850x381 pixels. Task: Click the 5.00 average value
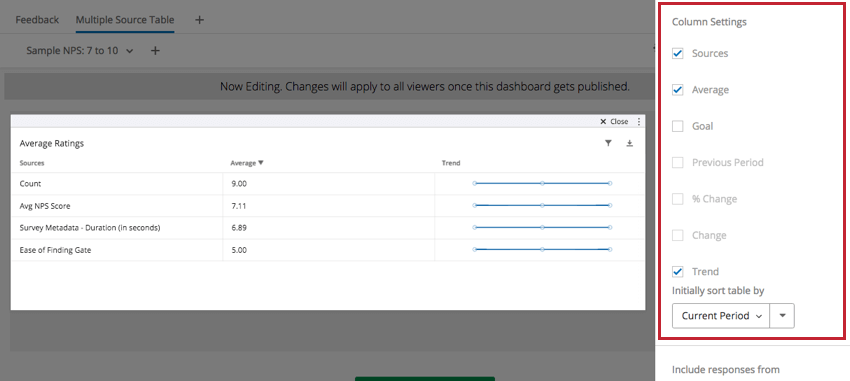[x=239, y=250]
